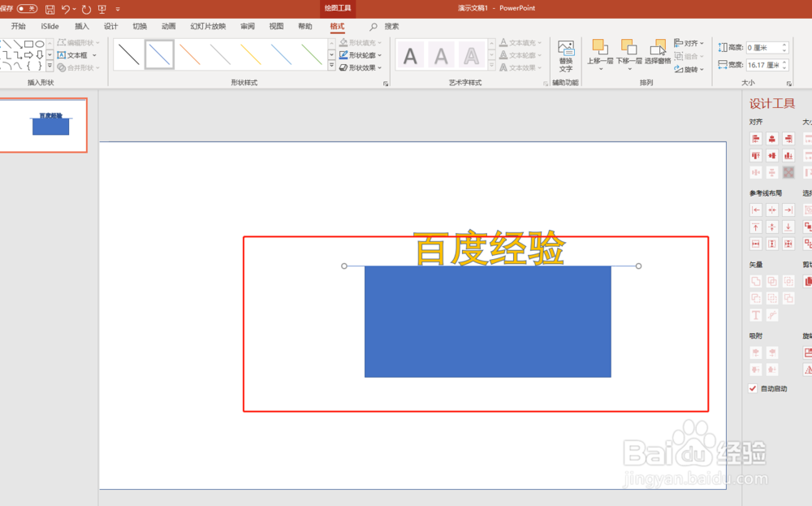Start slideshow from beginning icon
This screenshot has width=812, height=506.
click(x=102, y=9)
